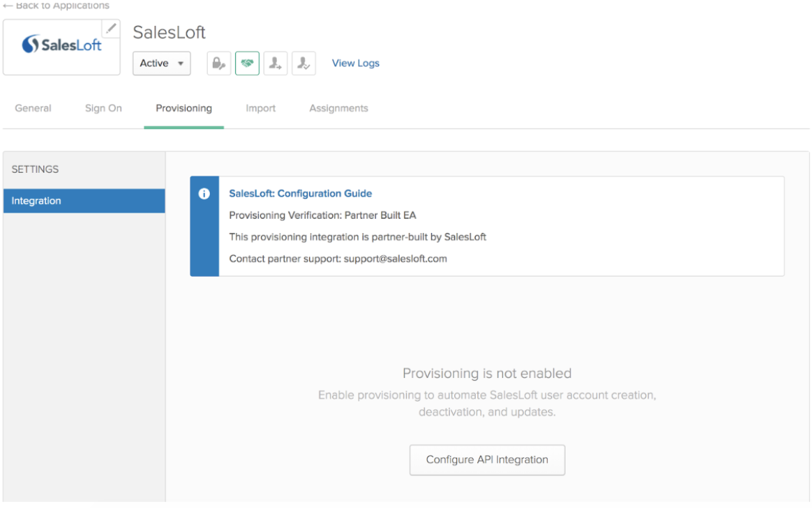This screenshot has width=812, height=509.
Task: Switch to the General tab
Action: pyautogui.click(x=32, y=108)
